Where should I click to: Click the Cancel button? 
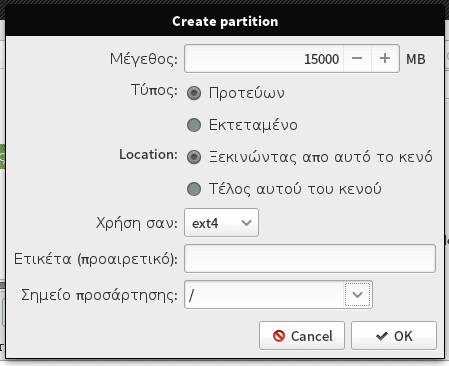[x=302, y=336]
